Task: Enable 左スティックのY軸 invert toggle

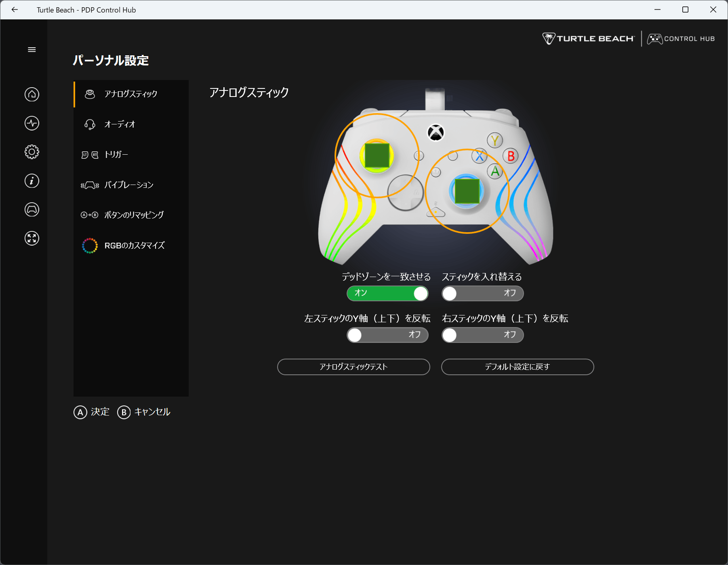Action: click(x=387, y=335)
